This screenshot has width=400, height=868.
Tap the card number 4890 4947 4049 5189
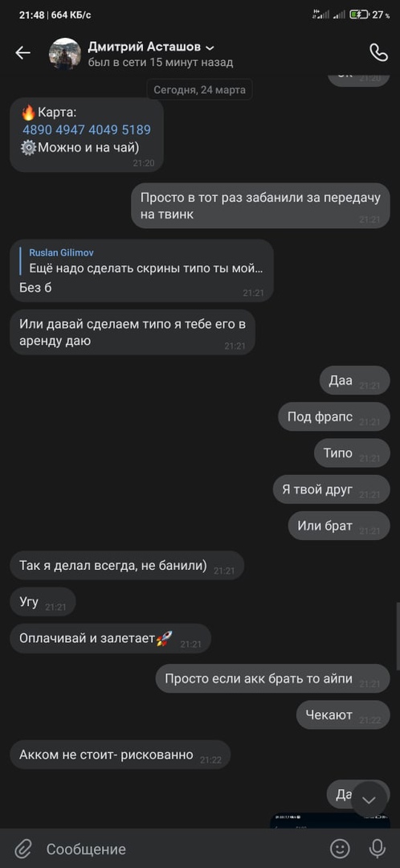coord(86,130)
